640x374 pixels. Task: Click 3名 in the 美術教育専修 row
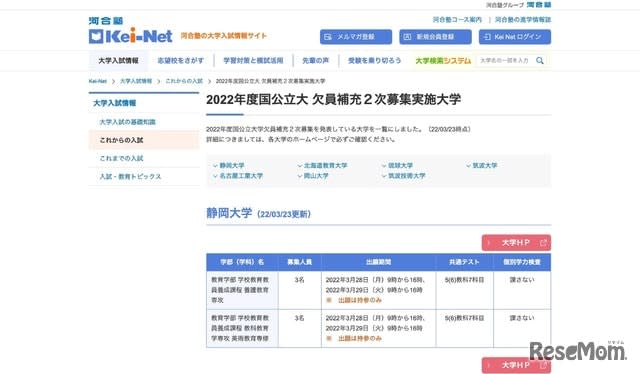point(299,318)
